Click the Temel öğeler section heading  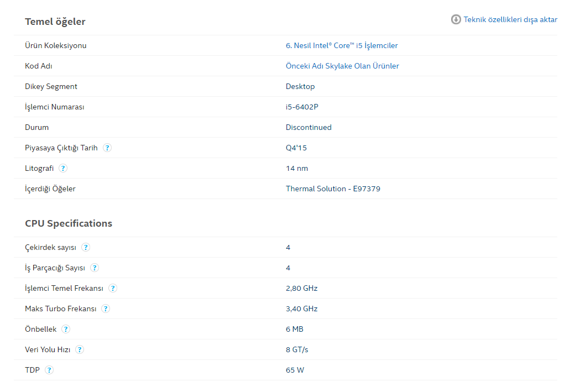click(x=55, y=22)
